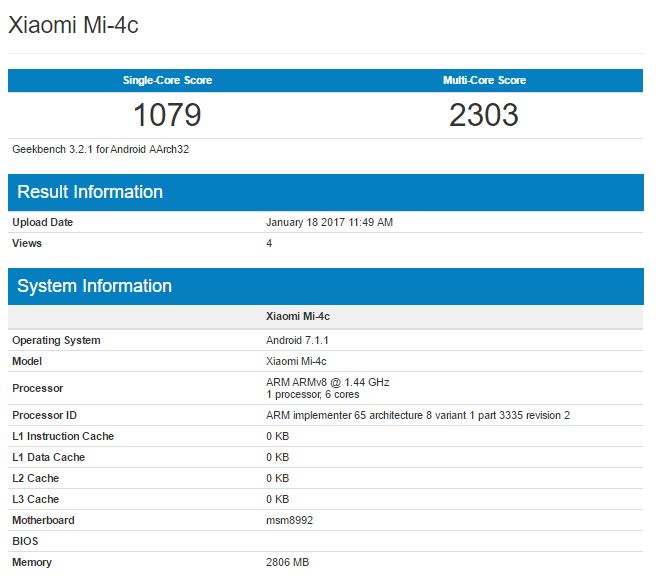Click the multi-core score value 2303
This screenshot has height=580, width=656.
pos(484,115)
